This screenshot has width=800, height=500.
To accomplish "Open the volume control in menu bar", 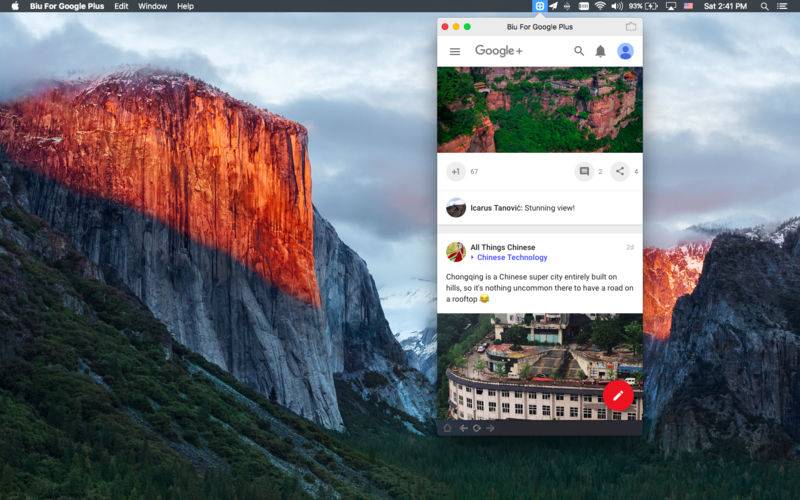I will pos(617,6).
